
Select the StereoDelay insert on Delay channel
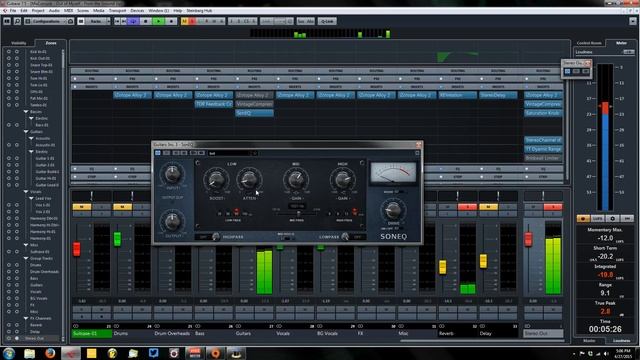(498, 95)
